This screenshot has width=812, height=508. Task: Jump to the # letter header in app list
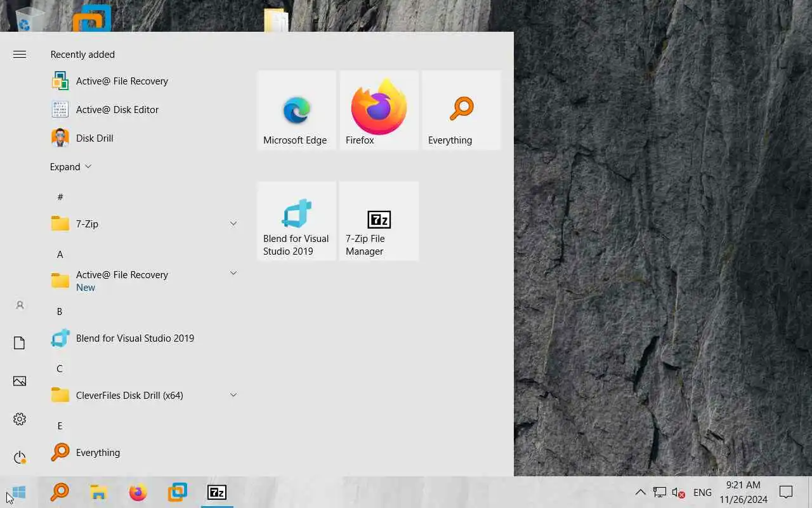click(x=60, y=197)
